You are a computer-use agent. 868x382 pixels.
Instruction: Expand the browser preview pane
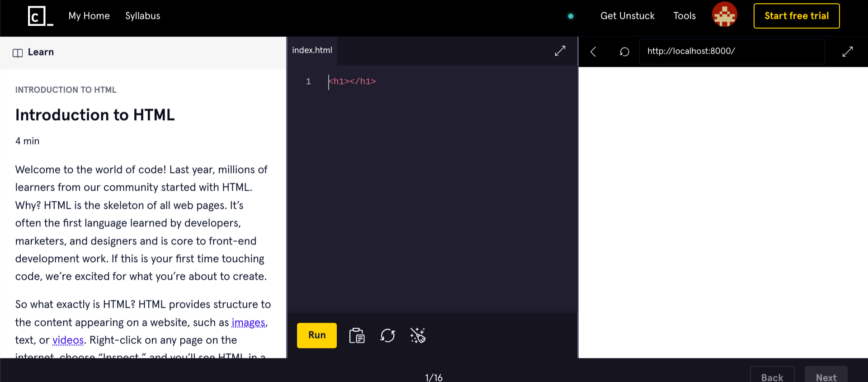click(x=847, y=52)
